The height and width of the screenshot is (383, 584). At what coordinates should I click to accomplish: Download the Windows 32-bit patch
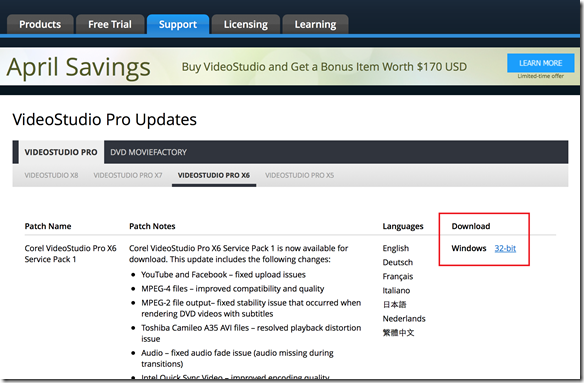click(505, 248)
